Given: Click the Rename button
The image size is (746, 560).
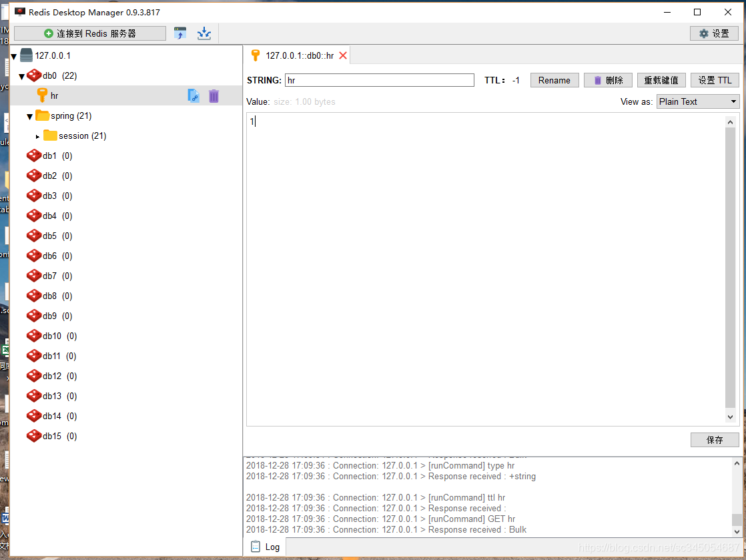Looking at the screenshot, I should tap(554, 80).
